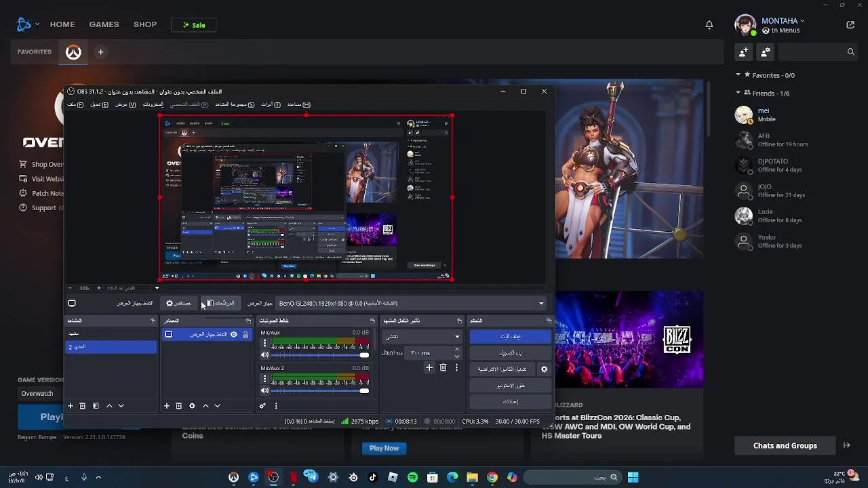Click the Play Now button in Battle.net
This screenshot has height=488, width=868.
(x=384, y=448)
